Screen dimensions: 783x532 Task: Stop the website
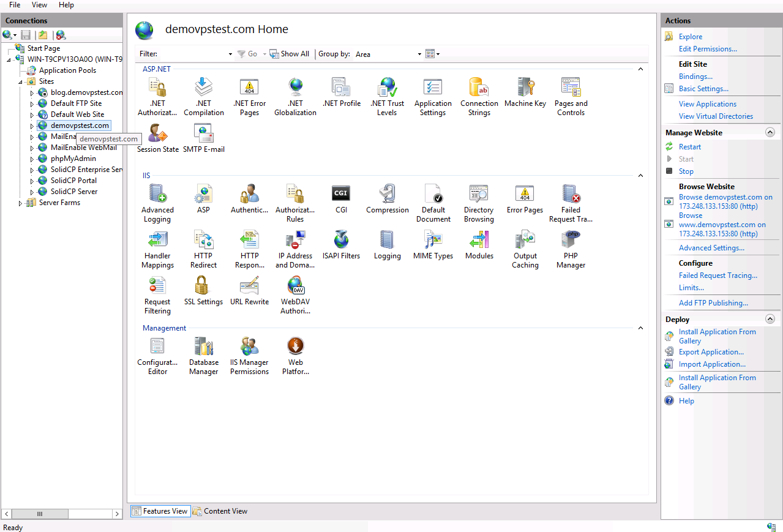tap(686, 171)
